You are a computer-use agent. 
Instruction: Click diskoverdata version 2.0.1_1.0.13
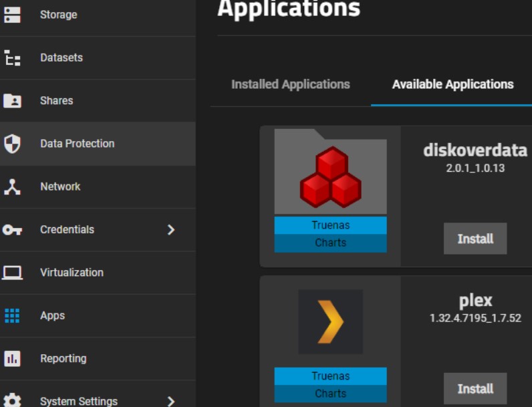point(475,168)
